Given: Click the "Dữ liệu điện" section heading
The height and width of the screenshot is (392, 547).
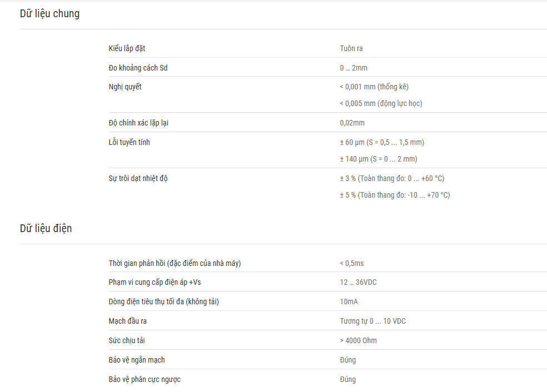Looking at the screenshot, I should point(46,229).
